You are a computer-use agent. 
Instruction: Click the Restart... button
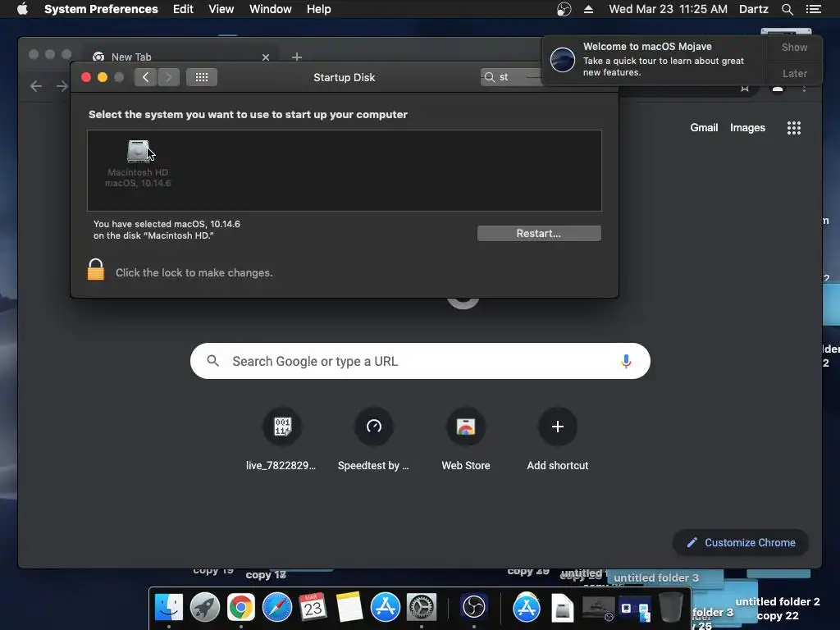coord(539,233)
